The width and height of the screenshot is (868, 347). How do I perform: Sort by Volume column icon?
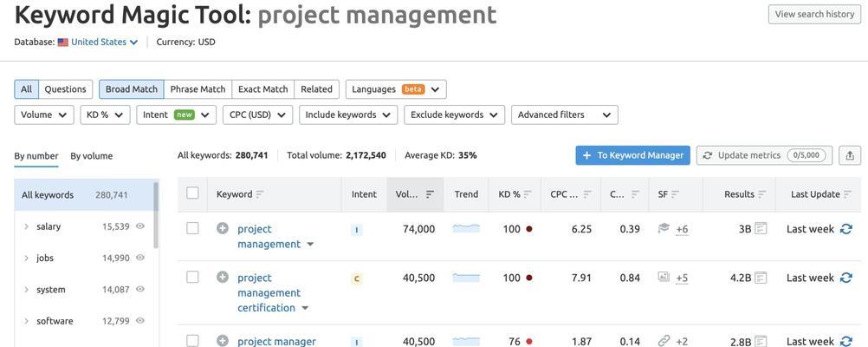(430, 194)
